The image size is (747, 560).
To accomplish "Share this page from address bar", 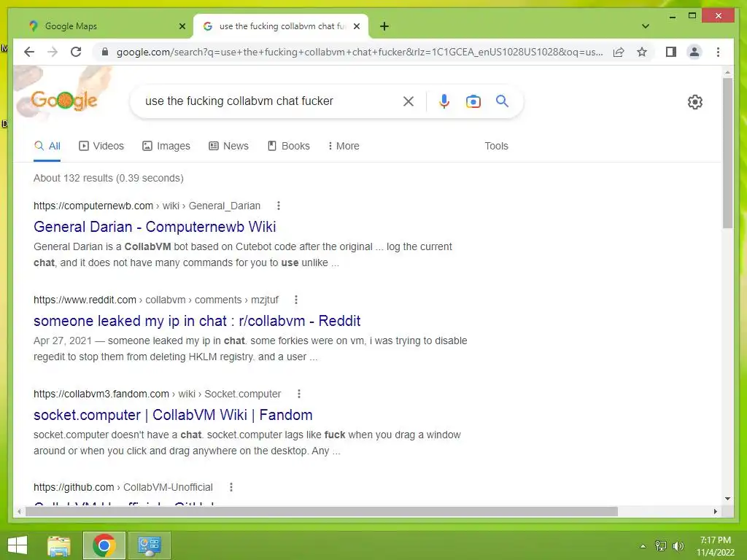I will pos(619,52).
